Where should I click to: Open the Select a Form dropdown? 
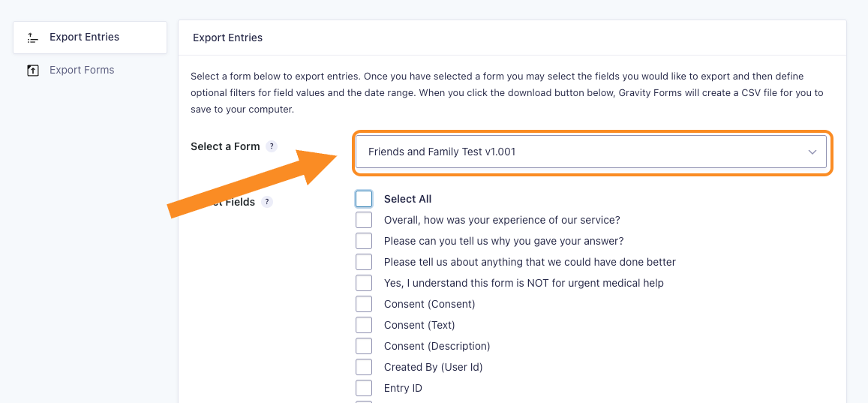pos(590,152)
